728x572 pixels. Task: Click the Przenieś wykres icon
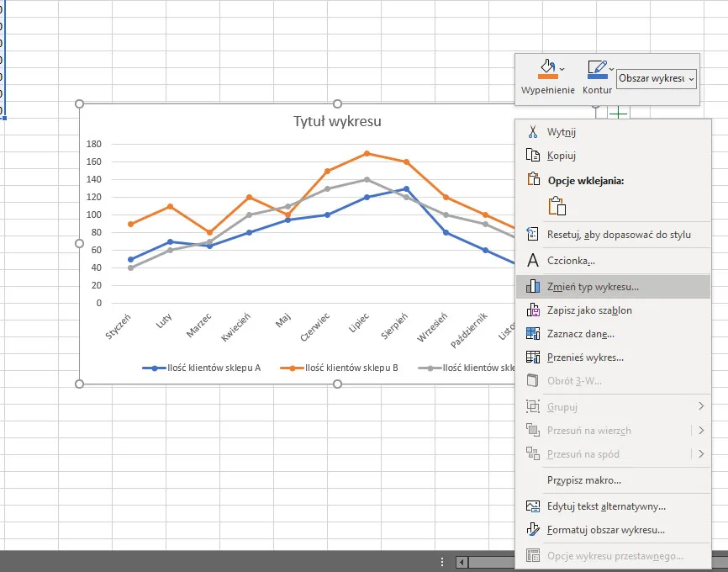pyautogui.click(x=532, y=357)
